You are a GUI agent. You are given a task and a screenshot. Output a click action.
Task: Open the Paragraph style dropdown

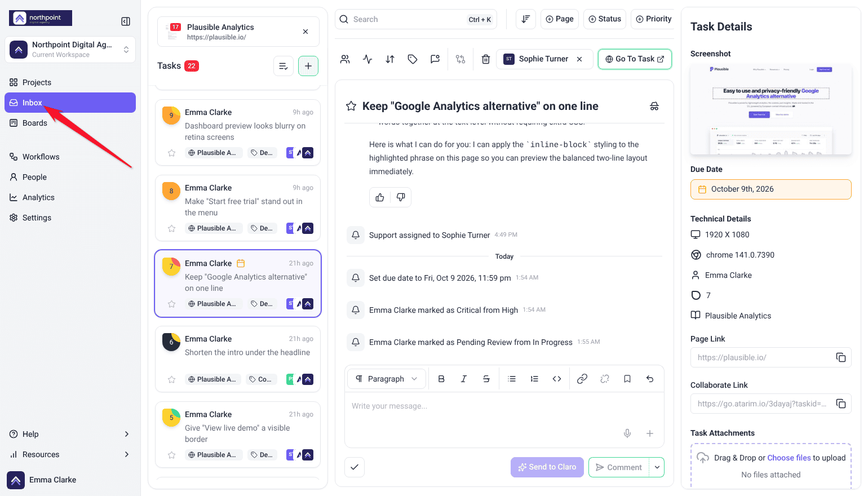pyautogui.click(x=387, y=379)
